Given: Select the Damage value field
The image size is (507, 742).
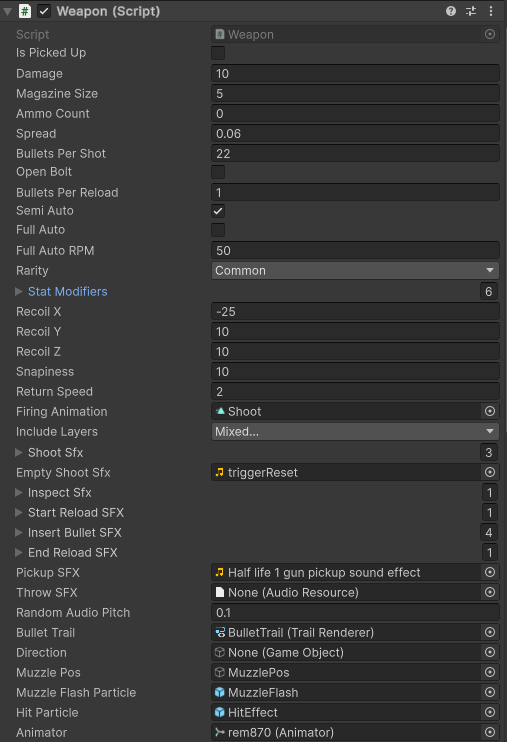Looking at the screenshot, I should coord(355,73).
